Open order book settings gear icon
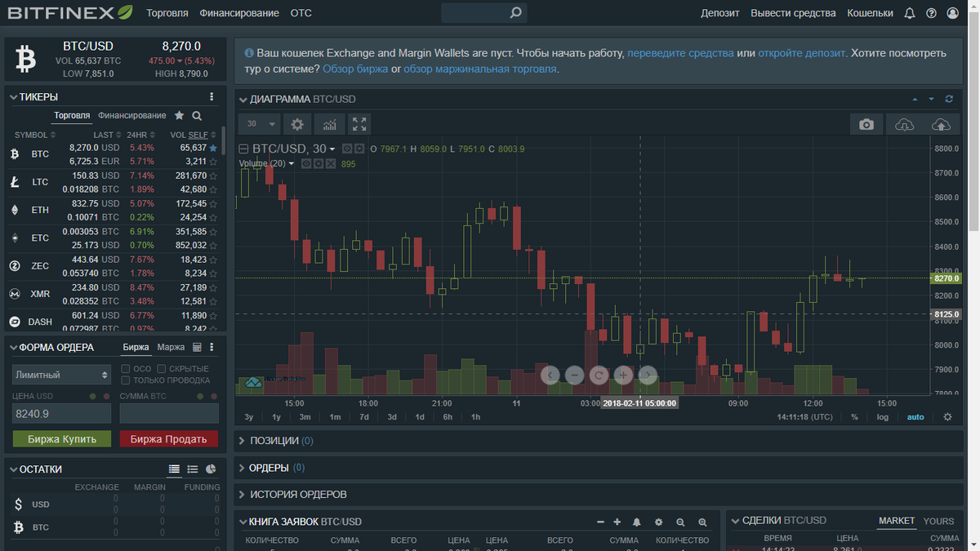 click(x=658, y=522)
